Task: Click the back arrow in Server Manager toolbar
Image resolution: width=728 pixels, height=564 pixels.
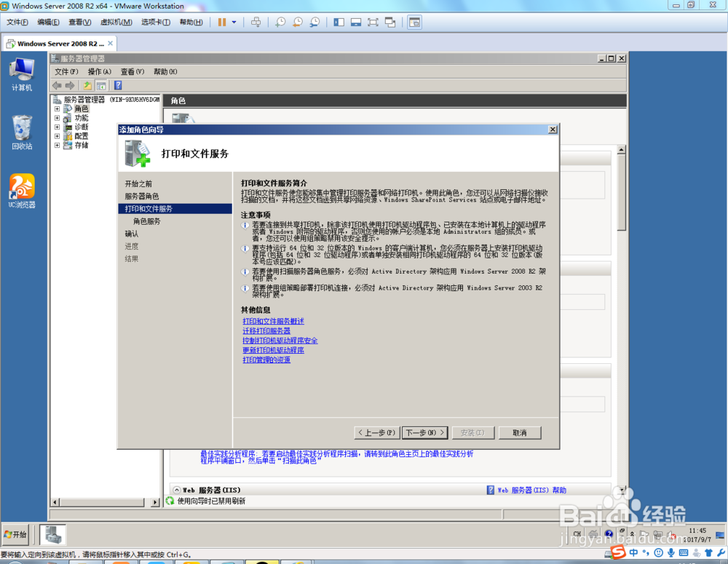Action: 57,85
